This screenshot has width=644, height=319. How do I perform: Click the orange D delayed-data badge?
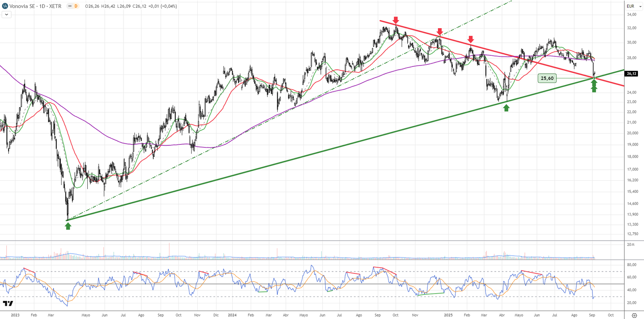click(76, 6)
